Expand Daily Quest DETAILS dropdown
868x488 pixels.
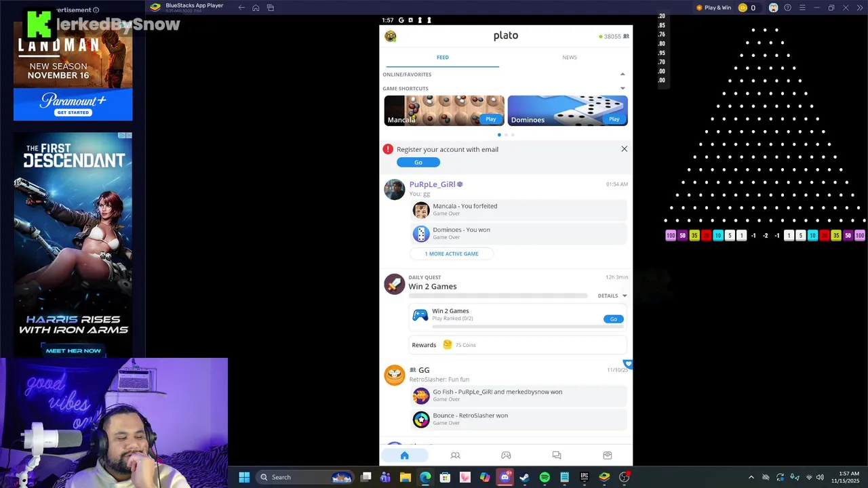(x=612, y=296)
